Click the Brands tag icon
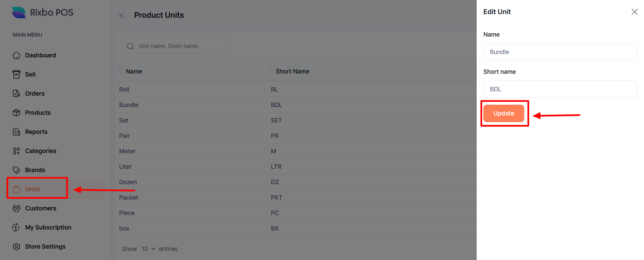The height and width of the screenshot is (260, 644). point(16,170)
